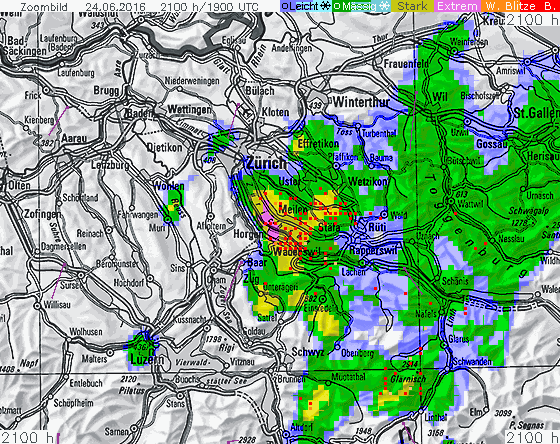This screenshot has height=444, width=560.
Task: Click the snowflake icon beside Mässig
Action: 384,6
